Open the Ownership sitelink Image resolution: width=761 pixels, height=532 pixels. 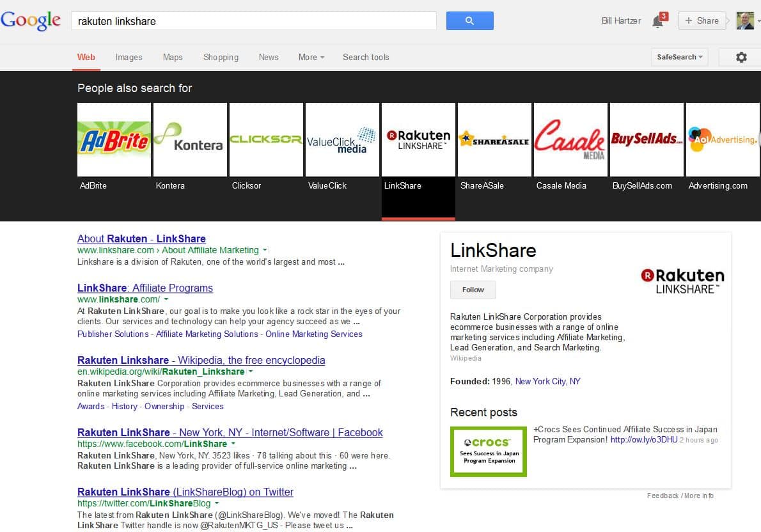coord(164,406)
